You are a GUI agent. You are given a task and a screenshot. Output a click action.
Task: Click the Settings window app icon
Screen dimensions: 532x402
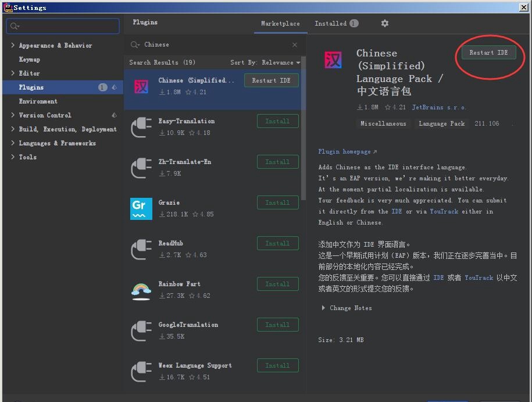(8, 7)
